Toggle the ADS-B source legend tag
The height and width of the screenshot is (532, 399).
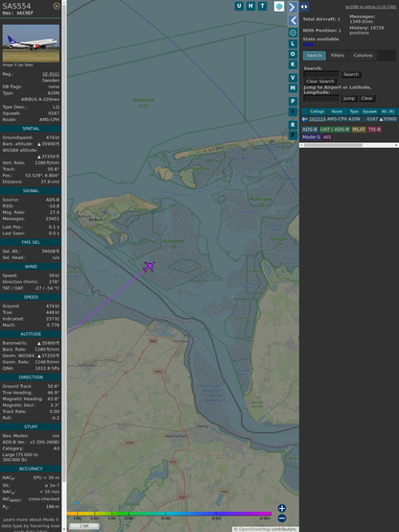[x=310, y=130]
